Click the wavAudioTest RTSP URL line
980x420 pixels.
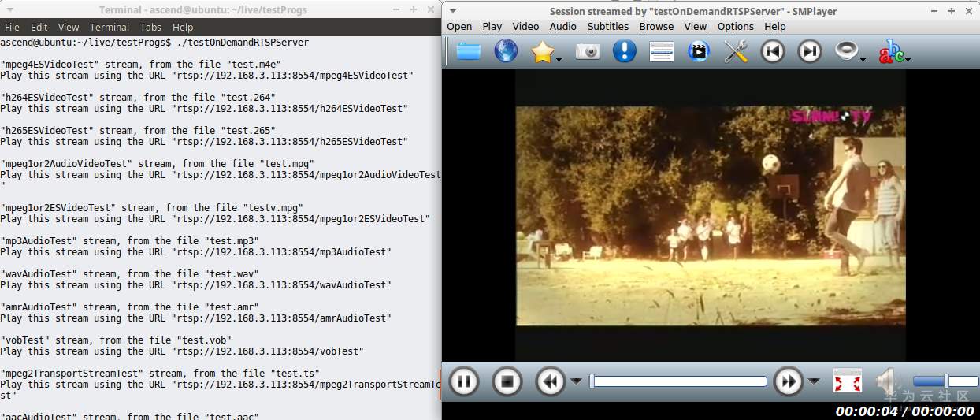point(195,285)
